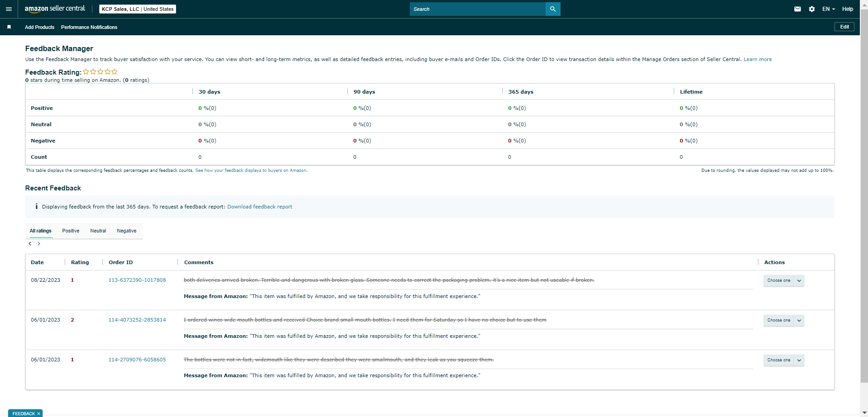Click the Help link
868x417 pixels.
848,9
